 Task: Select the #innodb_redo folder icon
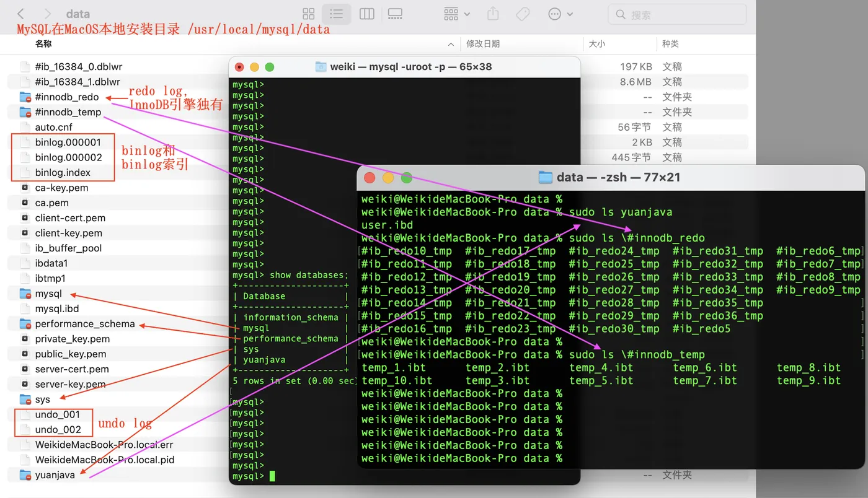coord(25,97)
